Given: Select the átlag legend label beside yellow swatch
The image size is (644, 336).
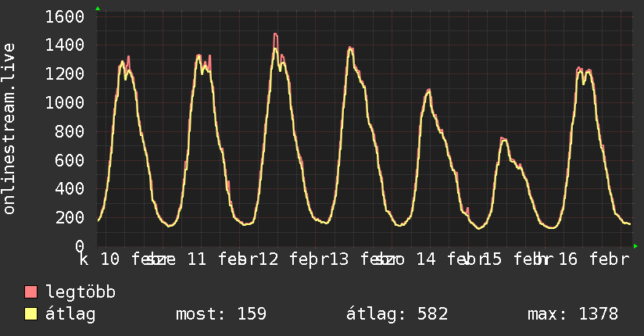Looking at the screenshot, I should tap(70, 314).
